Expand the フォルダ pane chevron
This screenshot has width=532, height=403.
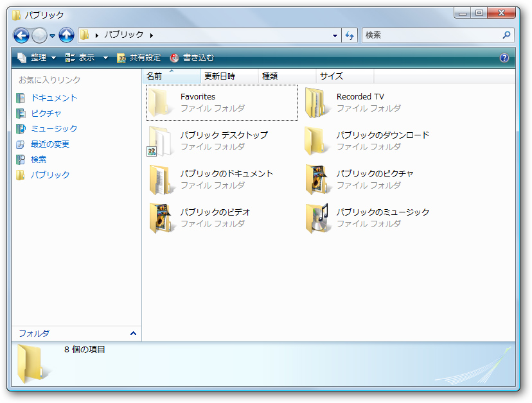134,334
